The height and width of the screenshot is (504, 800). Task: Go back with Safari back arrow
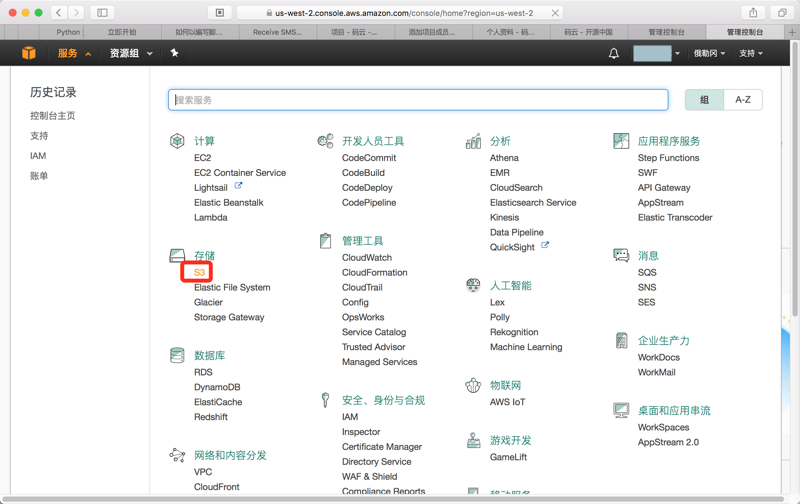tap(59, 12)
